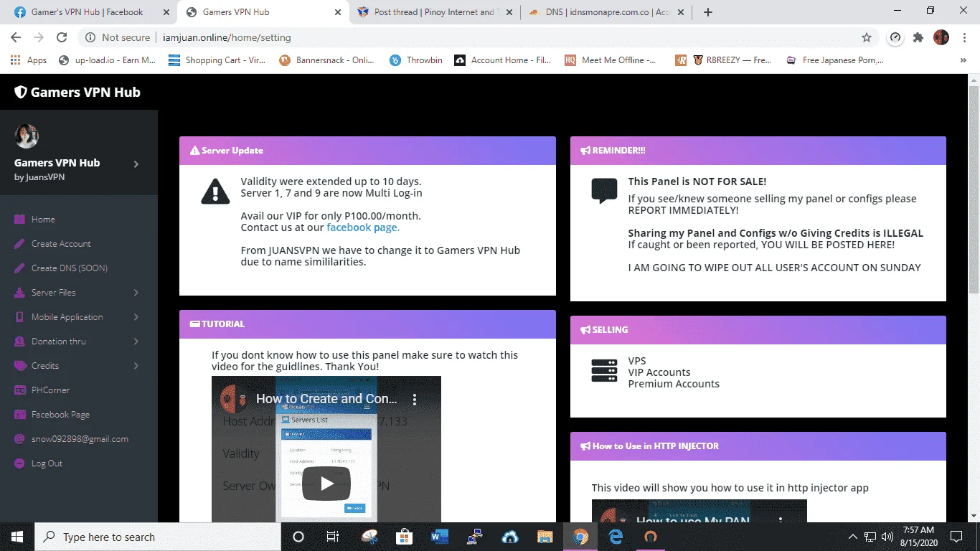This screenshot has height=551, width=980.
Task: Open the tutorial video's three-dot menu
Action: [414, 399]
